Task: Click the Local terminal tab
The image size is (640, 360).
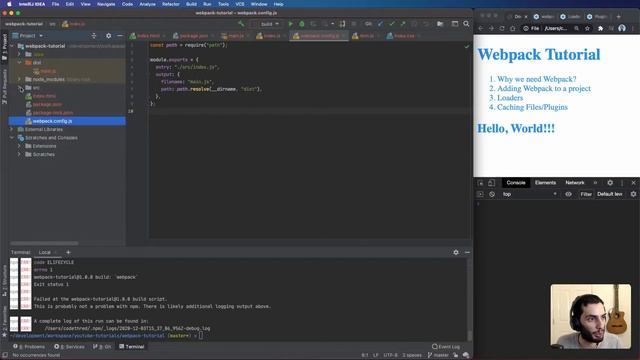Action: [45, 252]
